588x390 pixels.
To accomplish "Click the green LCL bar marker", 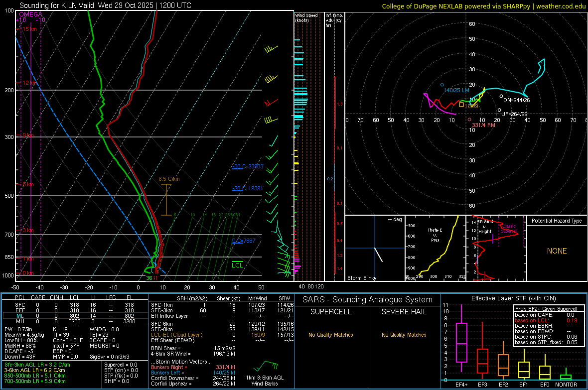I will 237,261.
